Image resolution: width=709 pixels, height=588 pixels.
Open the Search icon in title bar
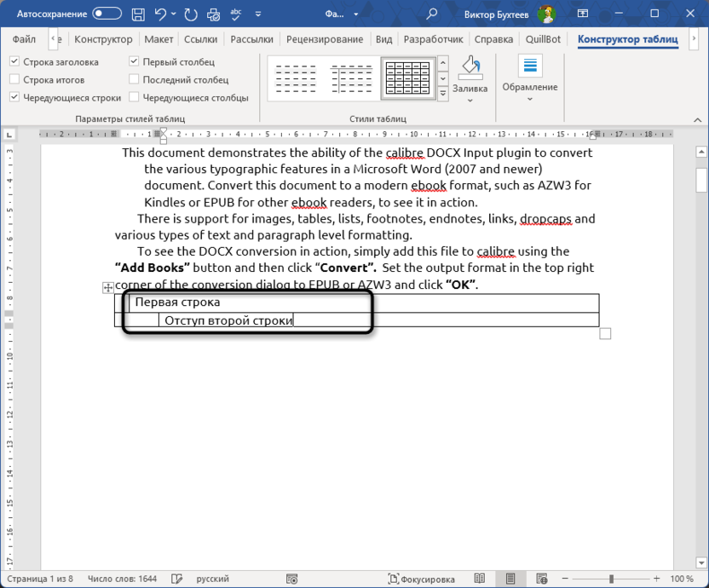coord(431,14)
